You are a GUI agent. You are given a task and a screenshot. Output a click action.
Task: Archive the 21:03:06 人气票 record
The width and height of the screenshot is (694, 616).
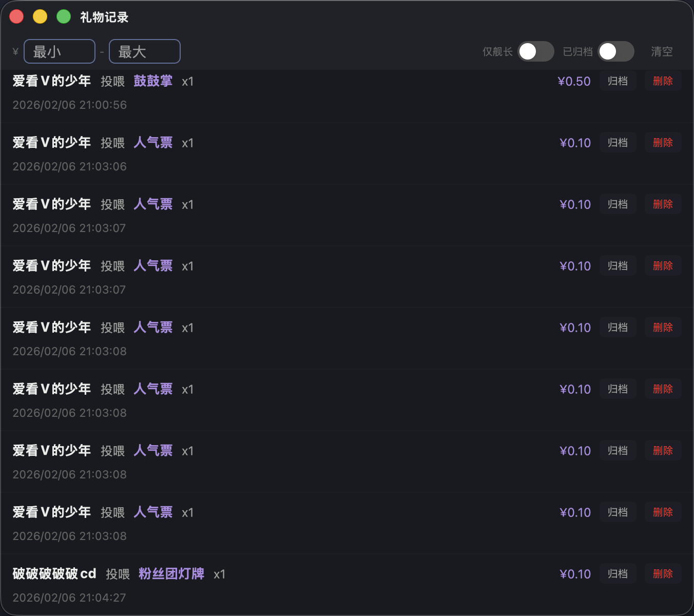click(618, 142)
